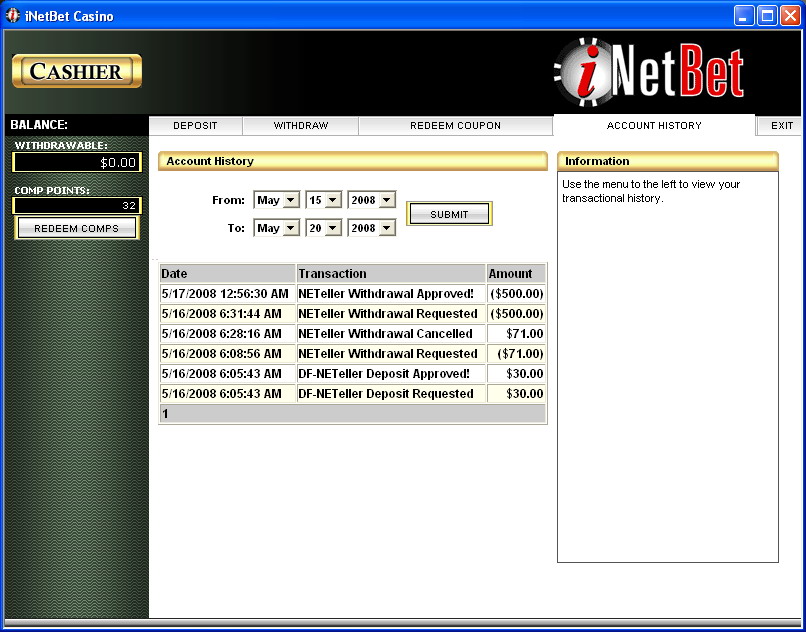Click the 'Use the menu to the left' text
Viewport: 806px width, 632px height.
pyautogui.click(x=651, y=191)
